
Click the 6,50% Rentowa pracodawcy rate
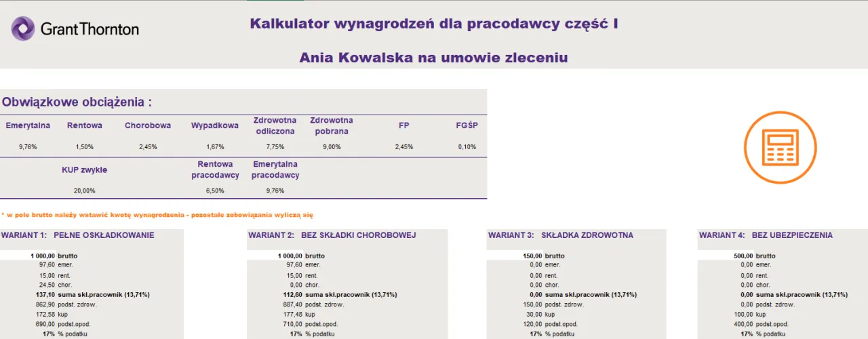click(x=215, y=191)
